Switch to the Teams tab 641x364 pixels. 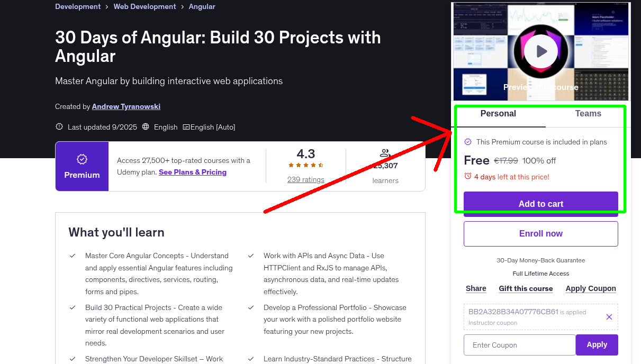[588, 113]
